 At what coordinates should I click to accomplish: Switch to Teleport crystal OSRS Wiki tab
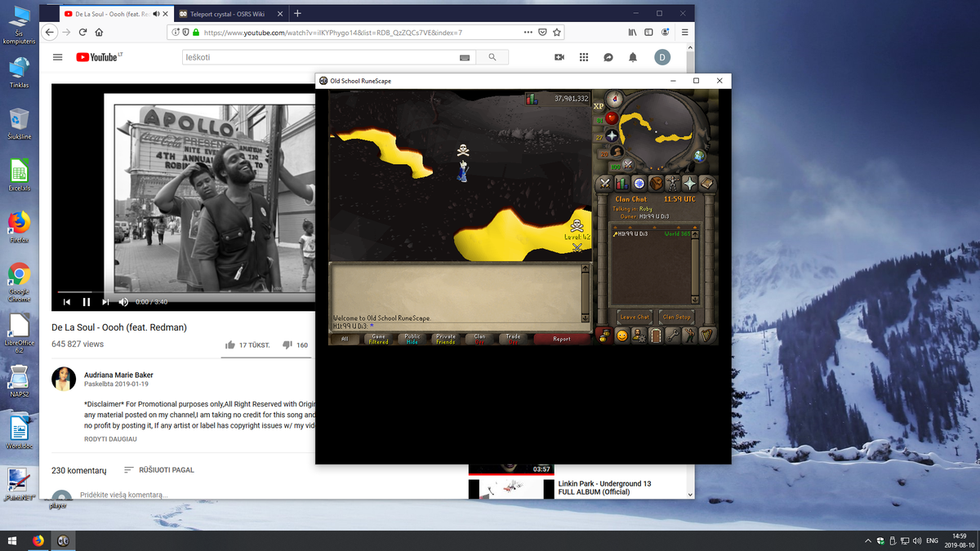(229, 13)
